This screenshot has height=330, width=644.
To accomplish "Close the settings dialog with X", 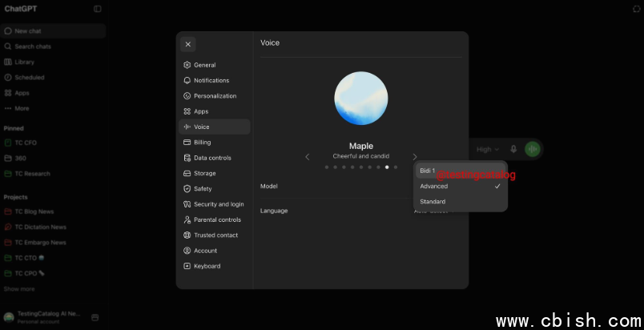I will coord(187,44).
